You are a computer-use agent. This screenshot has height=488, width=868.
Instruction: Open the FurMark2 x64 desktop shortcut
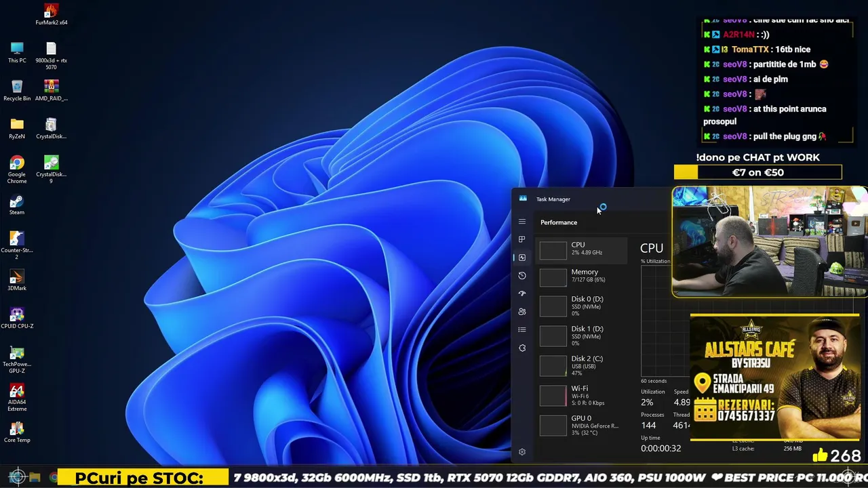pos(51,14)
